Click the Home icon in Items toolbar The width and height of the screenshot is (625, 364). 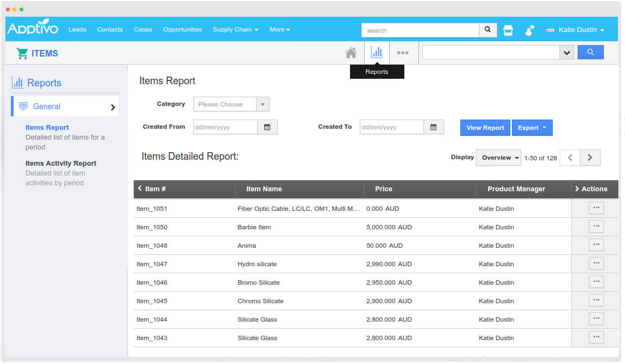(x=351, y=53)
